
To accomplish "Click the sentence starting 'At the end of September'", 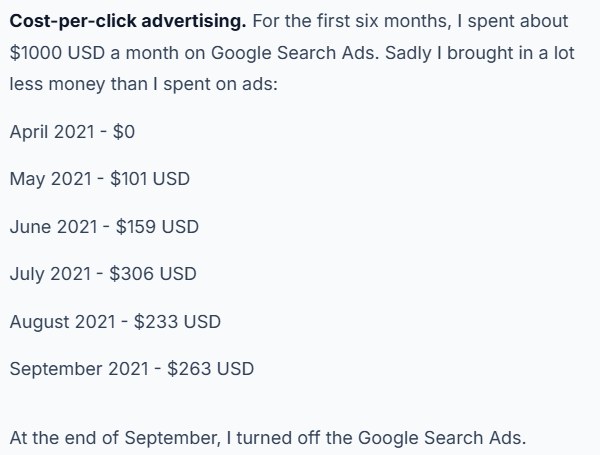I will point(268,438).
